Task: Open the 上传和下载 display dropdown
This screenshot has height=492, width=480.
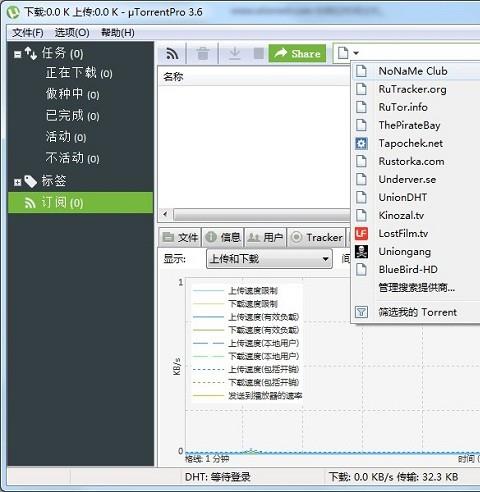Action: click(x=269, y=259)
